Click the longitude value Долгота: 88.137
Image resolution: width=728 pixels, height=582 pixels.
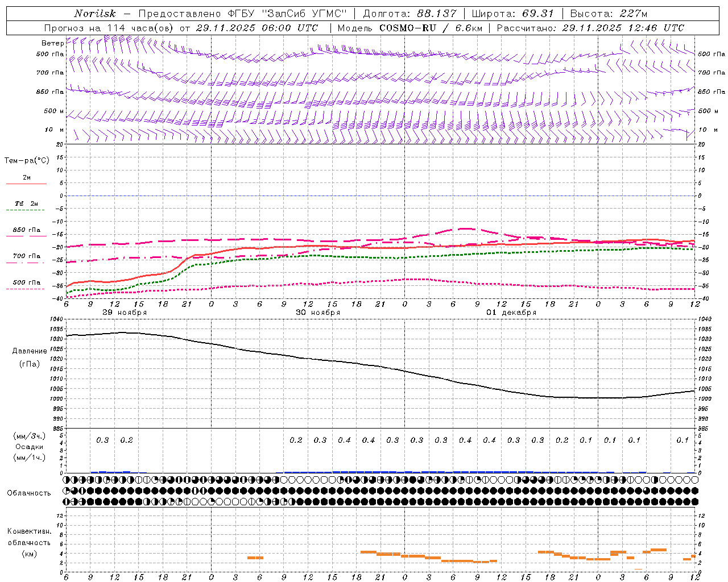[x=409, y=14]
